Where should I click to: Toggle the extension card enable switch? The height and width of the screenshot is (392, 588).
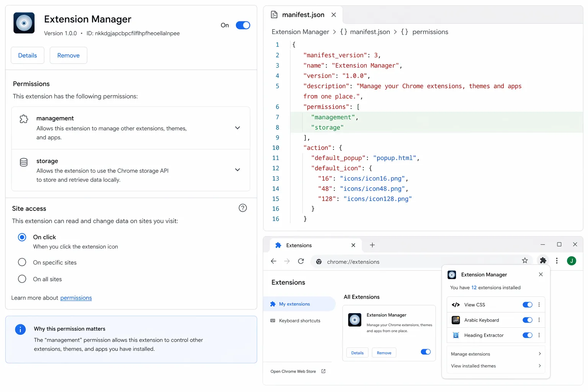coord(426,352)
